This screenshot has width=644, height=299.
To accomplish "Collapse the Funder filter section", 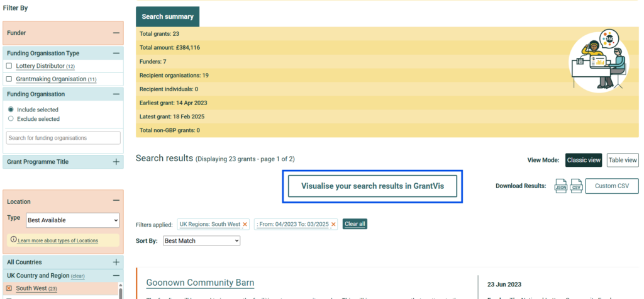I will (116, 33).
